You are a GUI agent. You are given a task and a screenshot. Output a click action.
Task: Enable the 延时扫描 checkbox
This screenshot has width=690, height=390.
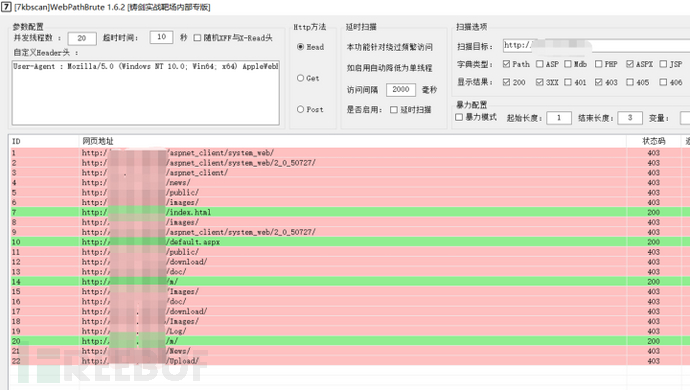[394, 110]
